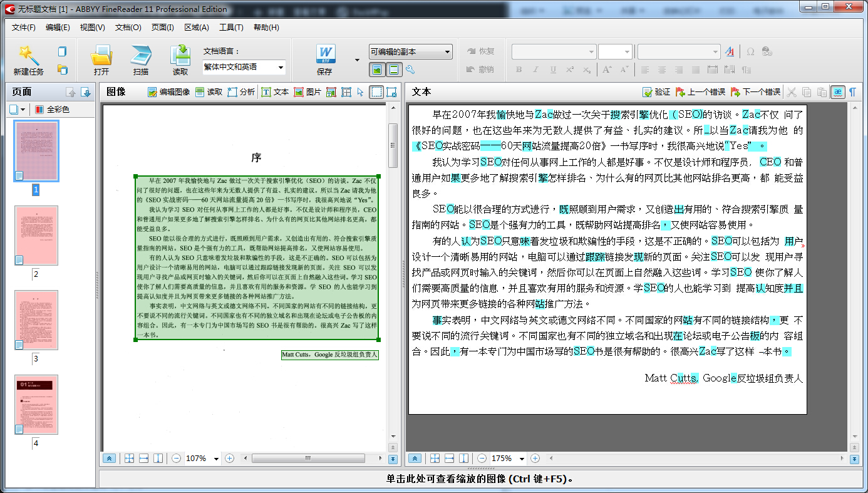868x493 pixels.
Task: Click the Image pane vertical scrollbar thumb
Action: tap(393, 145)
